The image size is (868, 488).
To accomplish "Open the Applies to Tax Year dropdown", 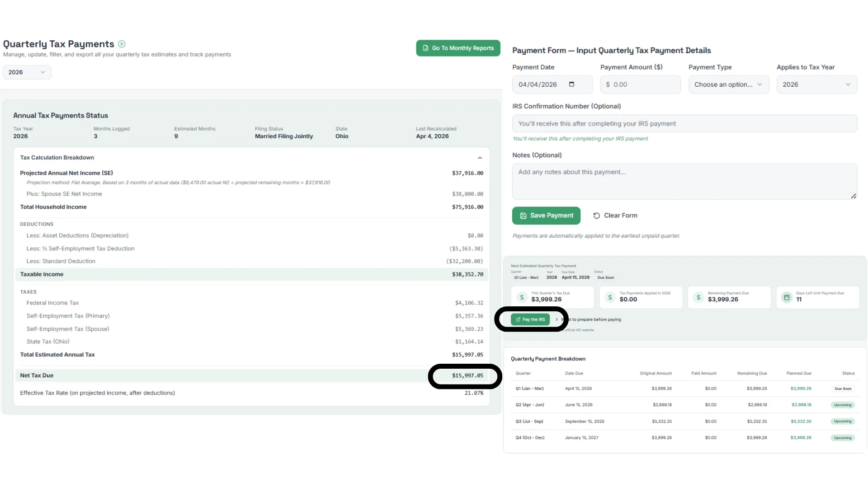I will pyautogui.click(x=816, y=84).
